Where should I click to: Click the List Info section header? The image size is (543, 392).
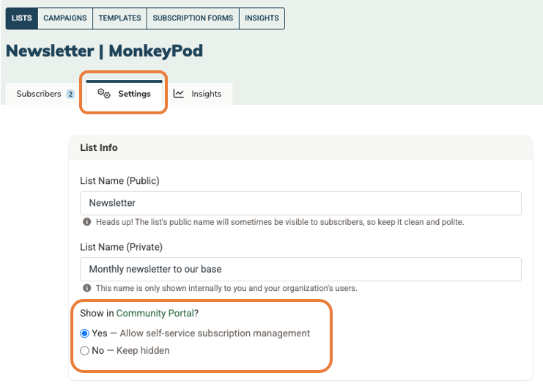click(x=99, y=147)
